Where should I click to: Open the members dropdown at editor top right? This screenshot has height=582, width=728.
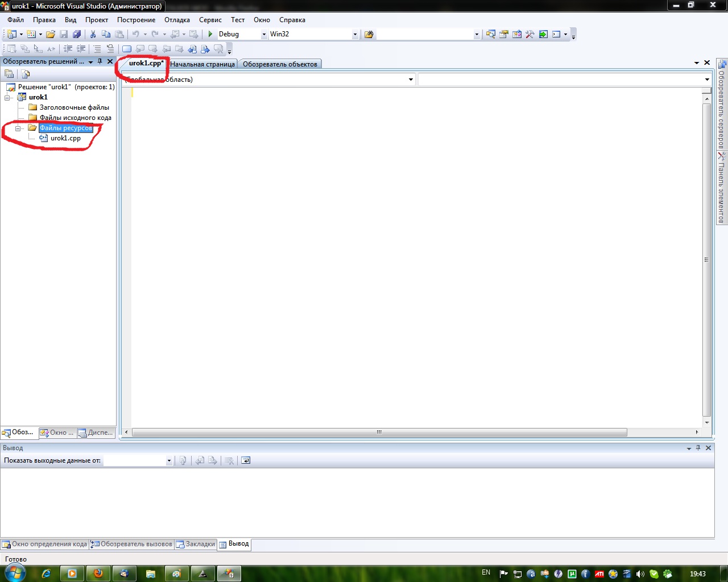[707, 80]
